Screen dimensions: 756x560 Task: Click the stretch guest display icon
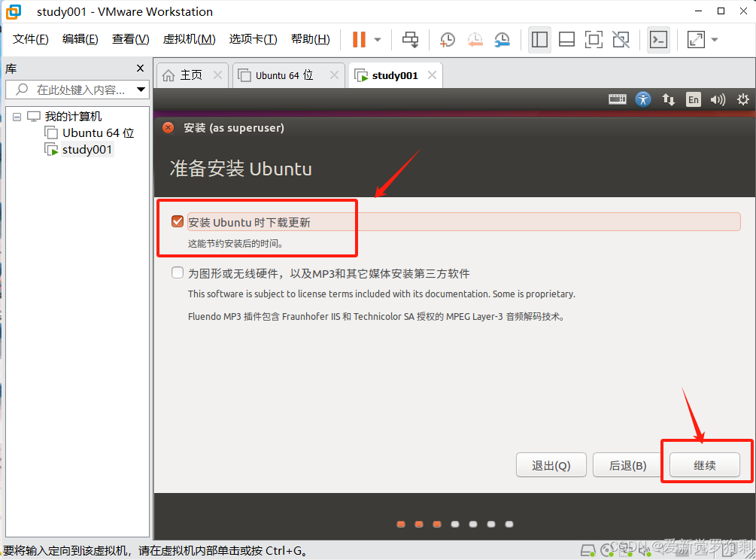pyautogui.click(x=697, y=40)
